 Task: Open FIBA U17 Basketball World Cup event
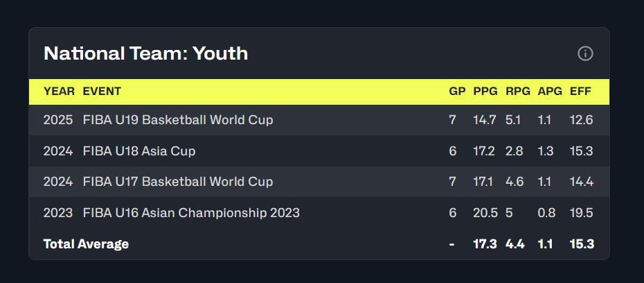[x=178, y=182]
